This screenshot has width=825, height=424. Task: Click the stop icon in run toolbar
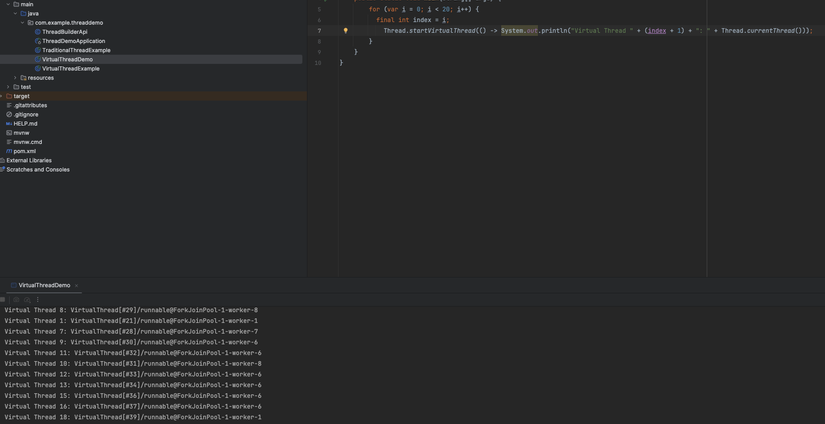click(3, 300)
